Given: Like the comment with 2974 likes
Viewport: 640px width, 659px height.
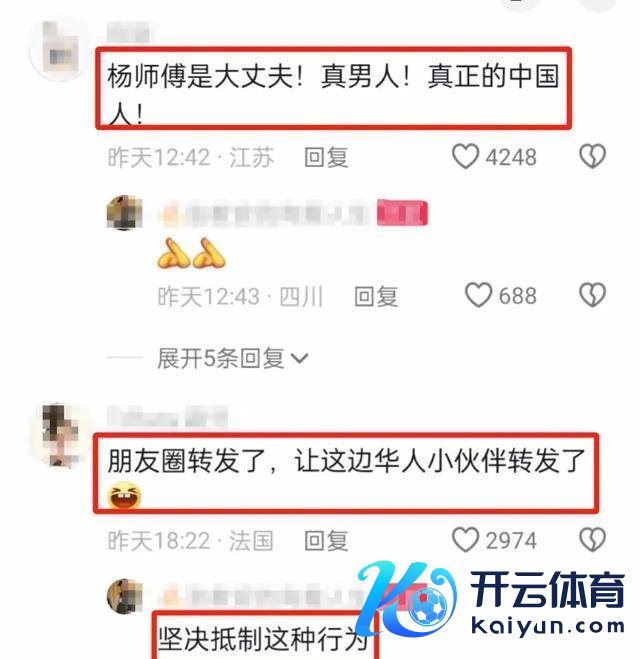Looking at the screenshot, I should coord(465,540).
